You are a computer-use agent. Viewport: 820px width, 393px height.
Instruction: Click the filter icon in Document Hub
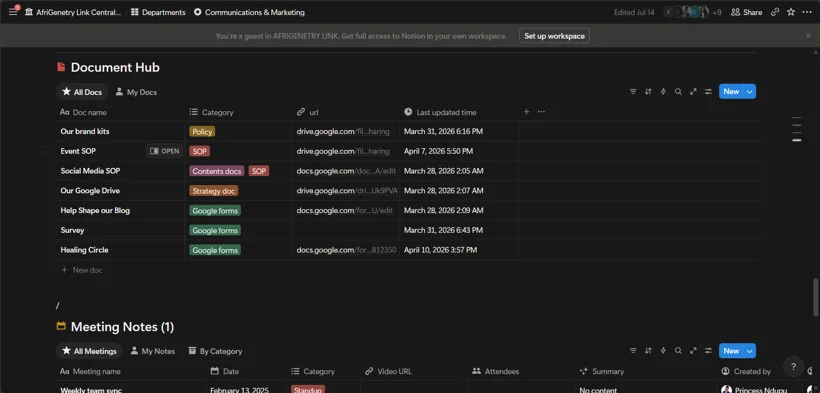(x=633, y=92)
